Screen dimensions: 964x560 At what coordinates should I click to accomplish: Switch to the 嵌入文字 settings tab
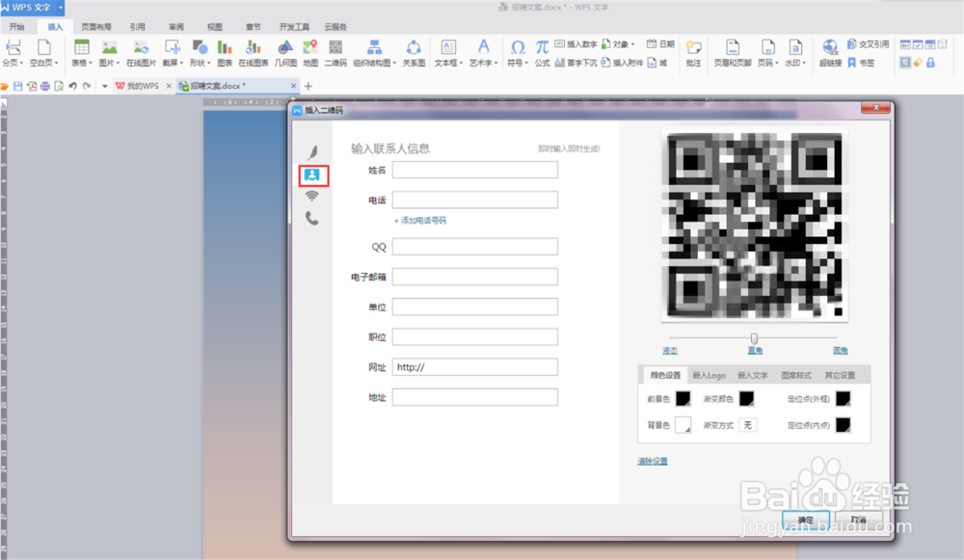(753, 375)
